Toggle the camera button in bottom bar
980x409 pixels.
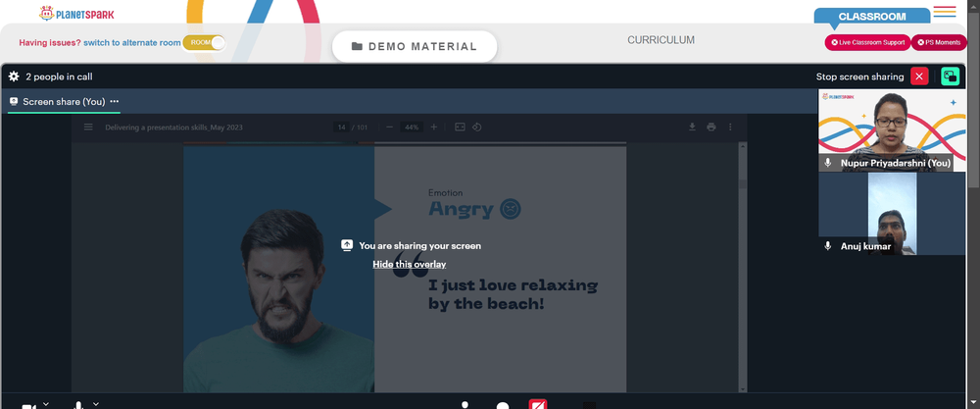coord(28,406)
